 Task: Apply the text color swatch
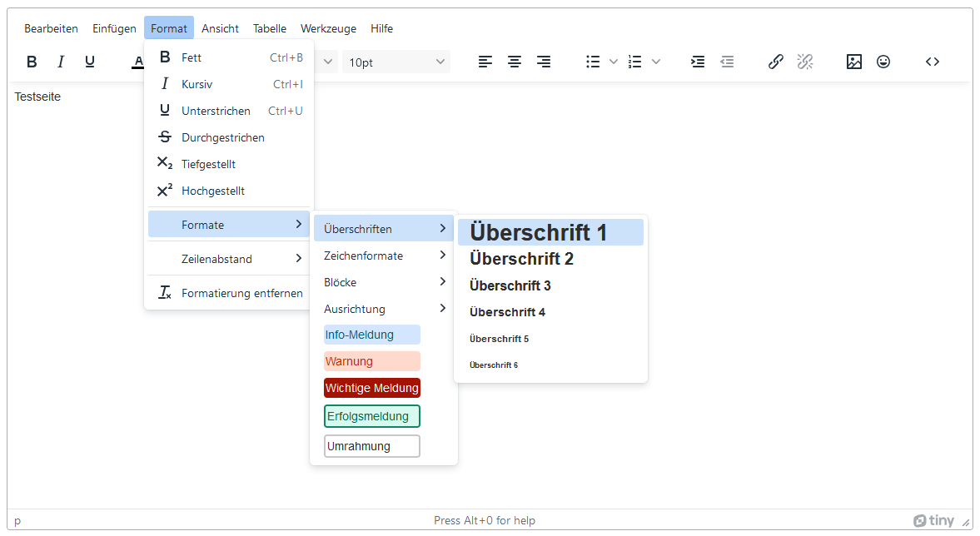[x=137, y=62]
